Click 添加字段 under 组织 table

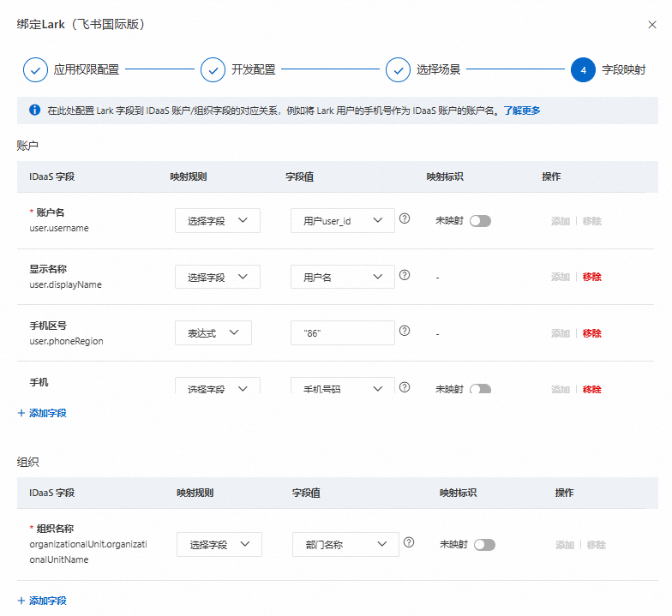(x=48, y=601)
